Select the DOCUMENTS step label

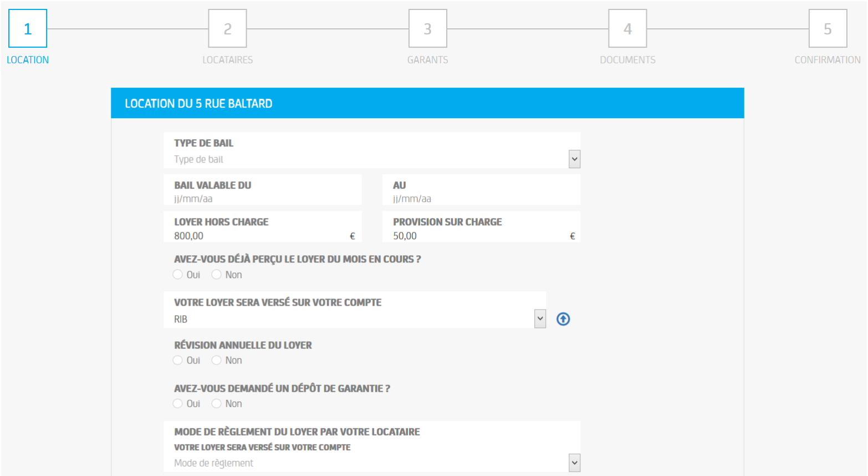[x=627, y=59]
